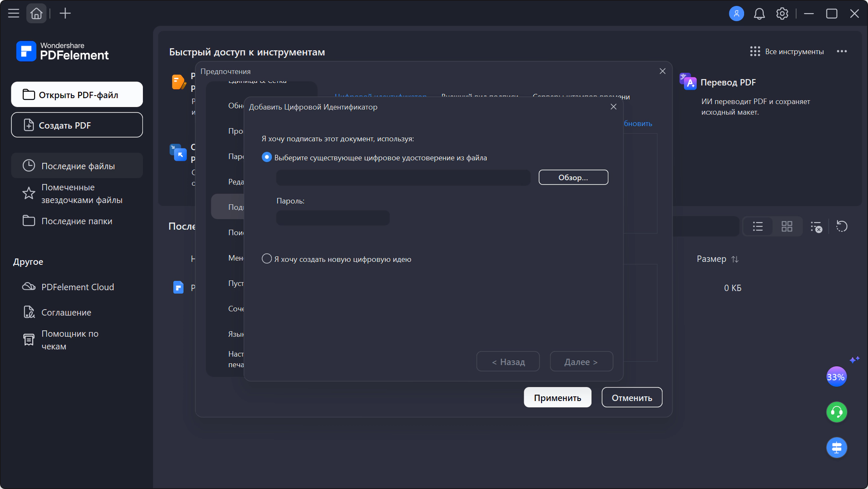The width and height of the screenshot is (868, 489).
Task: Click the Размер column header
Action: coord(712,259)
